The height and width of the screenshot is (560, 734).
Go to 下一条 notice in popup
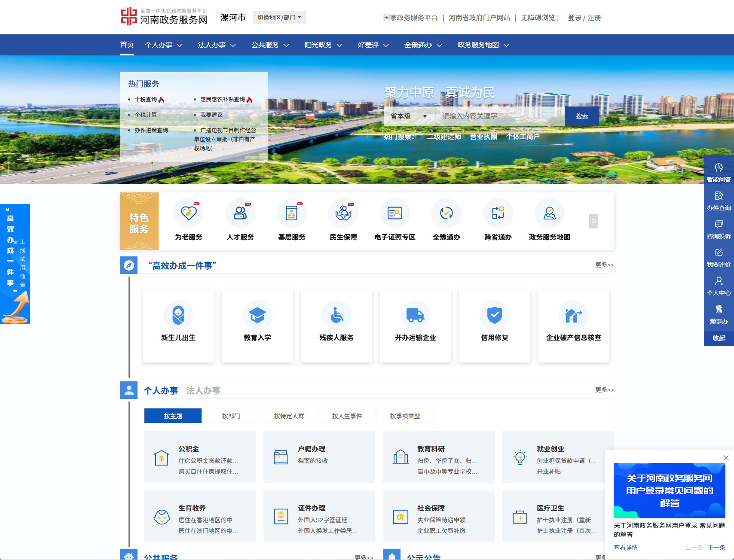pos(716,547)
